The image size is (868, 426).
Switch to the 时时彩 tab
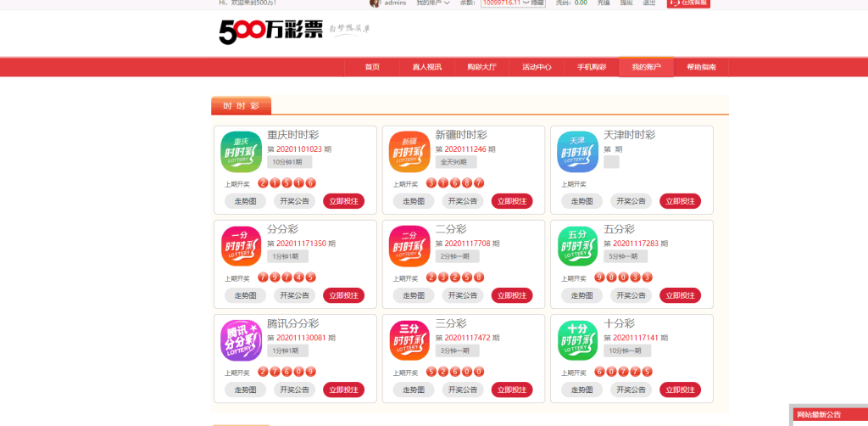tap(241, 106)
